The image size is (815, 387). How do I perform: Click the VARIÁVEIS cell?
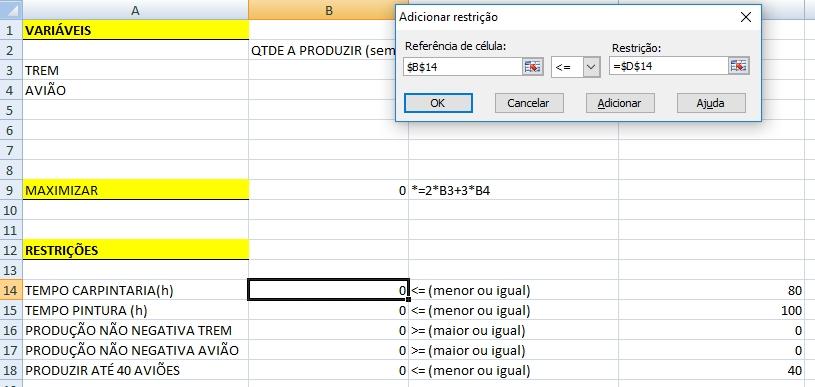pos(136,30)
